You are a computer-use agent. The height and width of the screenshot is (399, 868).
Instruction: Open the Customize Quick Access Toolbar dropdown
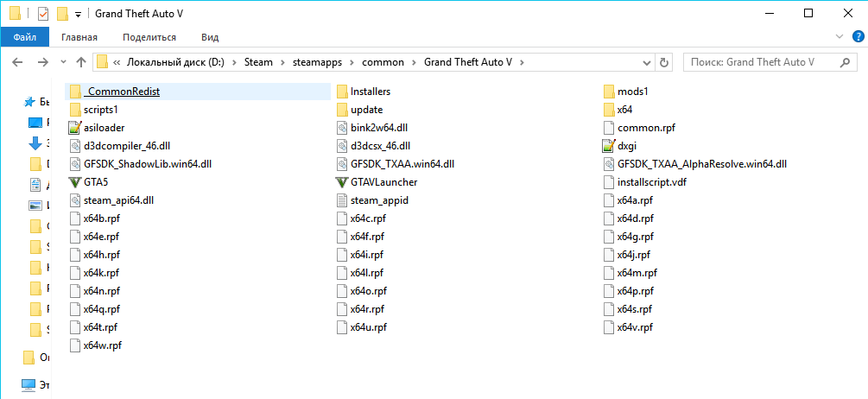78,14
